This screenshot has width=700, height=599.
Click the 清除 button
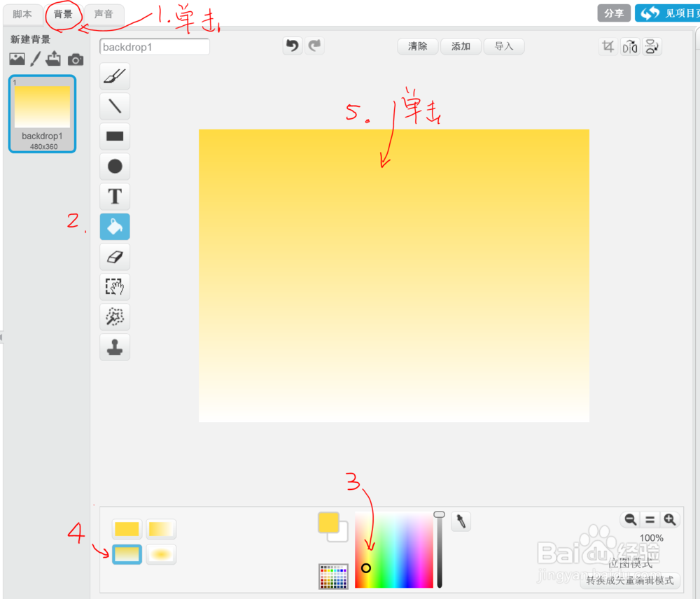pos(417,46)
